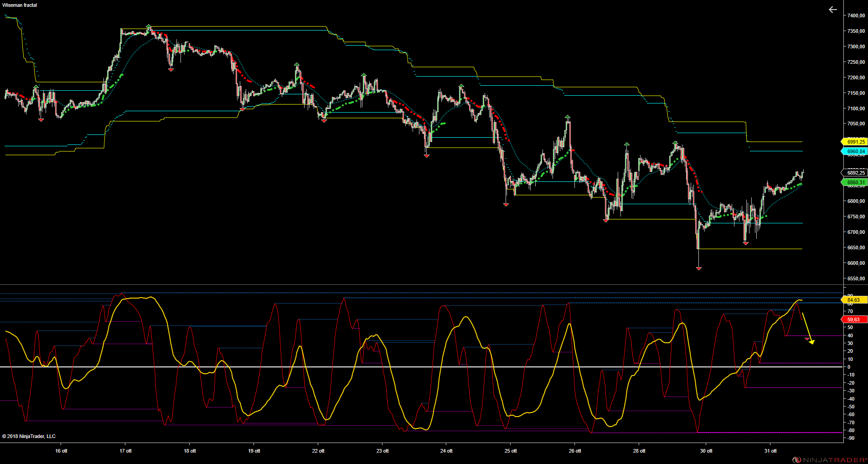
Task: Click the green 6860,31 price marker
Action: point(854,182)
